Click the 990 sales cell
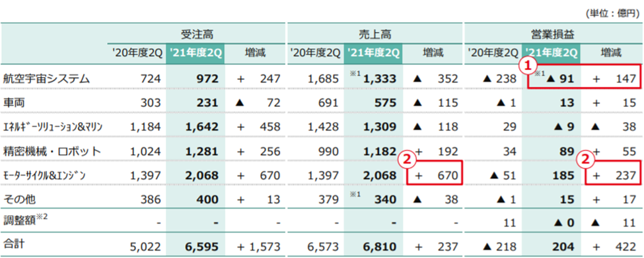This screenshot has height=258, width=644. click(x=328, y=152)
